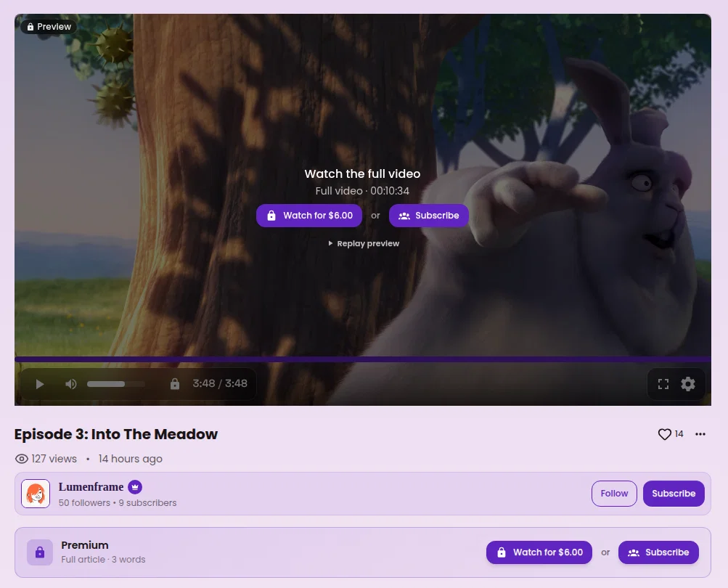
Task: Click the lock icon beside the timestamp
Action: click(x=175, y=383)
